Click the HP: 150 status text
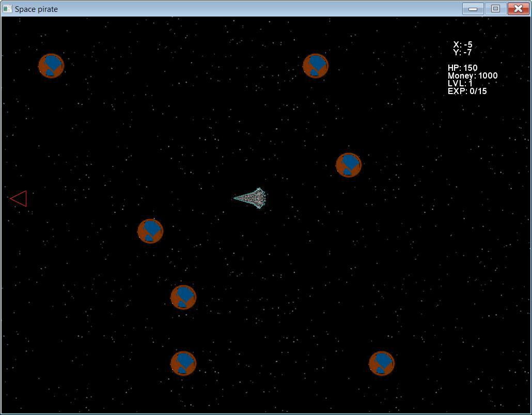 pyautogui.click(x=462, y=68)
